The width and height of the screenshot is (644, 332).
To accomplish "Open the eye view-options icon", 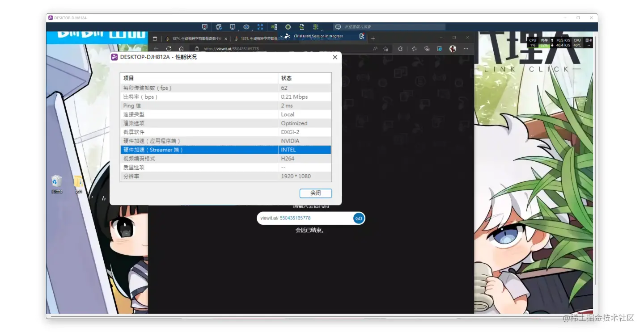I will tap(246, 27).
